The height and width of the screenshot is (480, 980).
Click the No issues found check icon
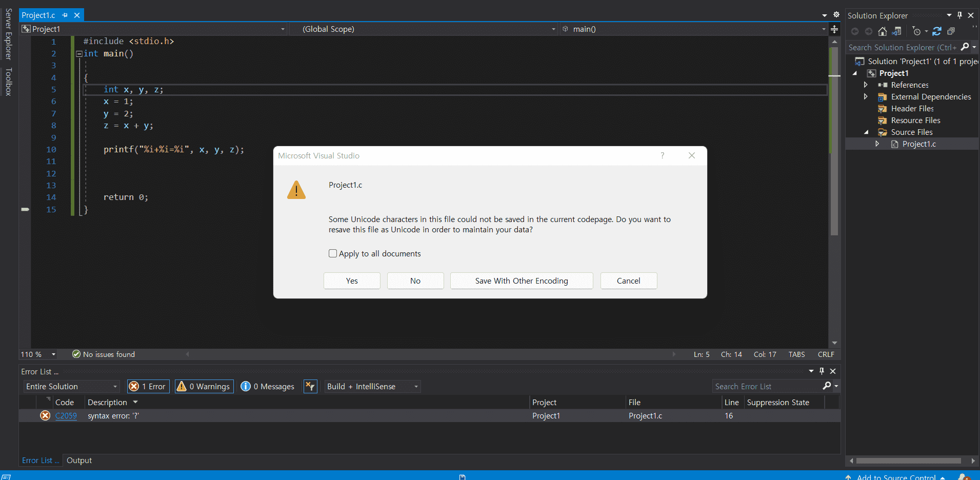click(x=76, y=354)
